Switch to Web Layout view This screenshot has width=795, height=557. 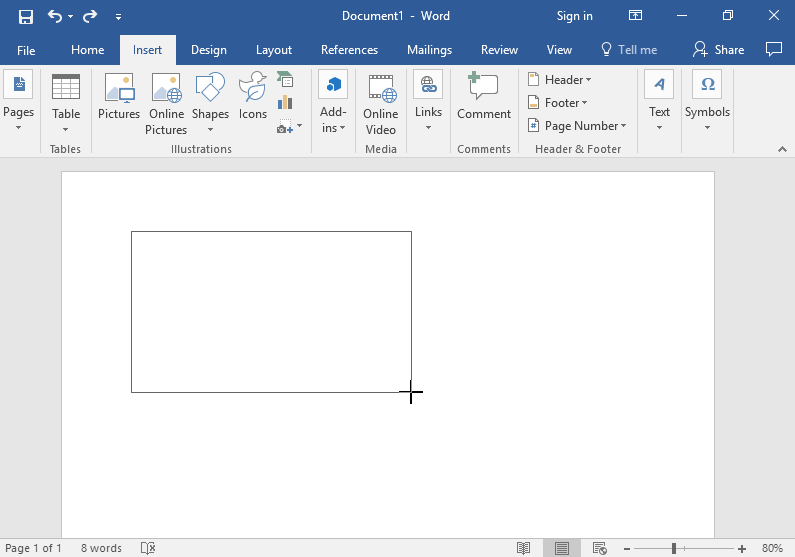[599, 548]
